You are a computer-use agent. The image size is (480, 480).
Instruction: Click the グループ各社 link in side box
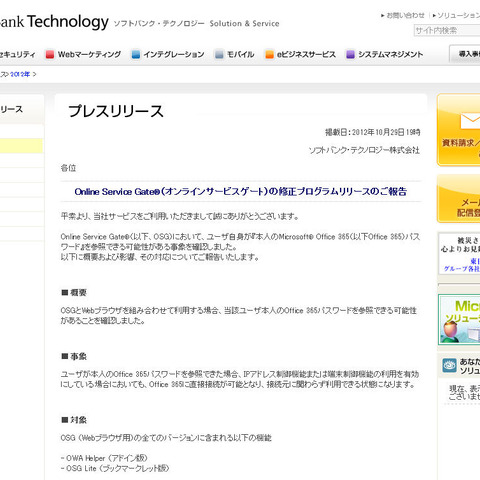point(462,269)
